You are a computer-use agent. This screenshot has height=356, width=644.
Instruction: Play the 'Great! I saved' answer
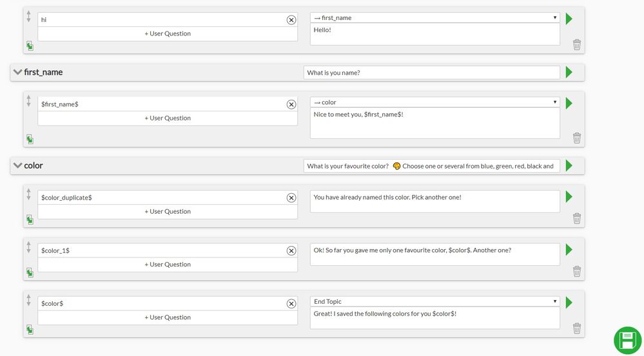[x=569, y=303]
